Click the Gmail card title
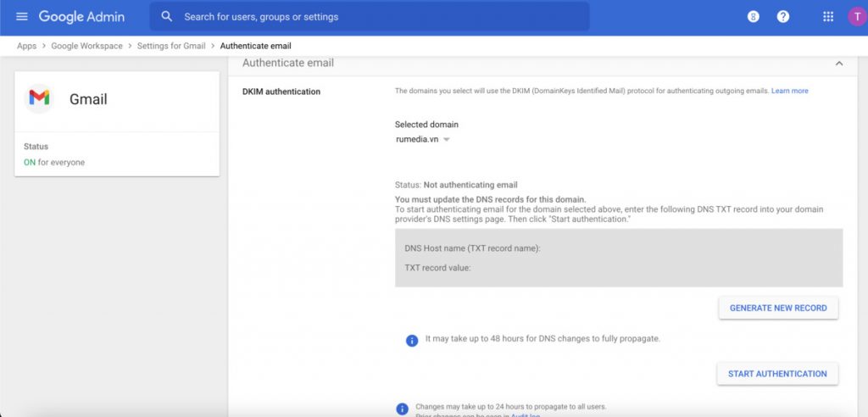 coord(88,99)
